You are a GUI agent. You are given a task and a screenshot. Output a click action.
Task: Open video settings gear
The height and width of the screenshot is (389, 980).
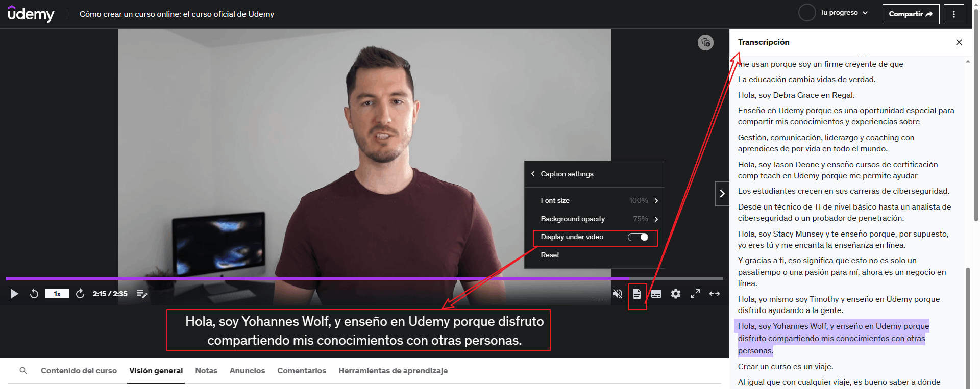pos(676,294)
